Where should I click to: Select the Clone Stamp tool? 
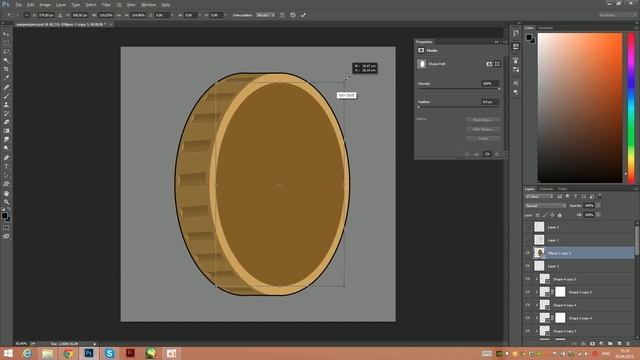[6, 104]
